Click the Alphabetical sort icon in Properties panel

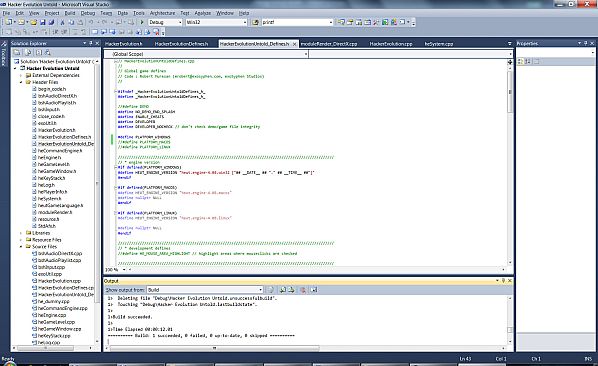[528, 61]
